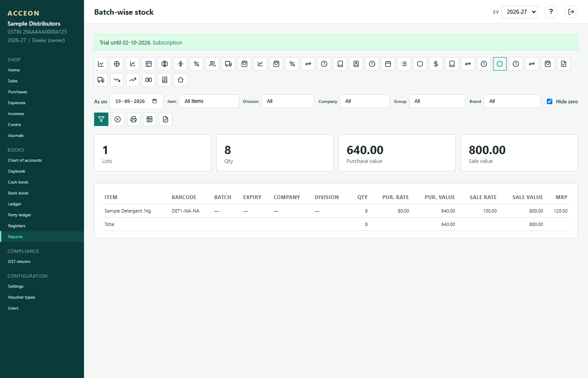588x378 pixels.
Task: Open the Brand filter field
Action: [512, 101]
